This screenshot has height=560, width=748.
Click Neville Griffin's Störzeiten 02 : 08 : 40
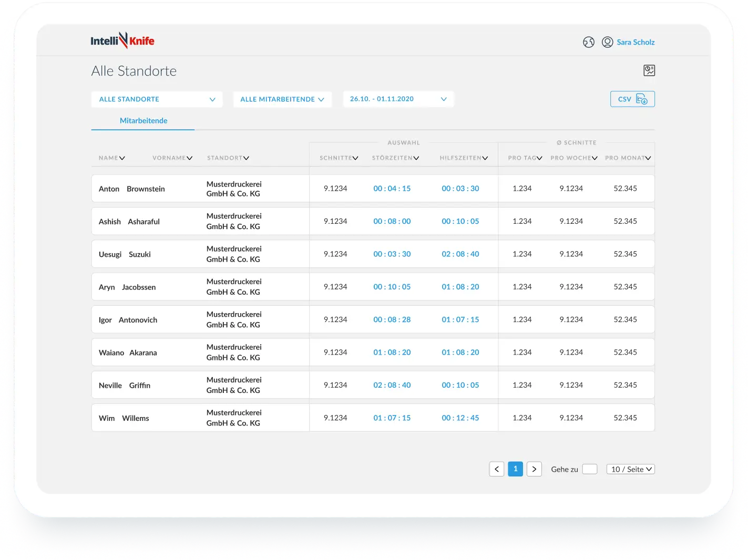tap(392, 385)
